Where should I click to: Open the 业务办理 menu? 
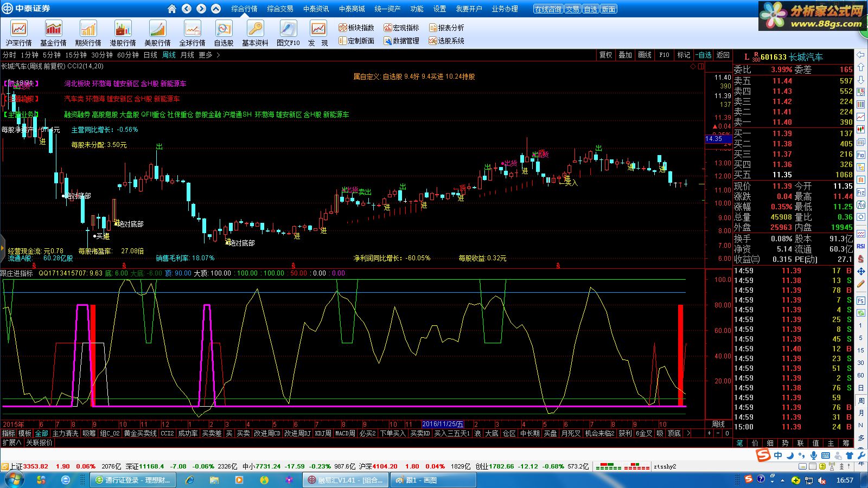click(x=505, y=9)
